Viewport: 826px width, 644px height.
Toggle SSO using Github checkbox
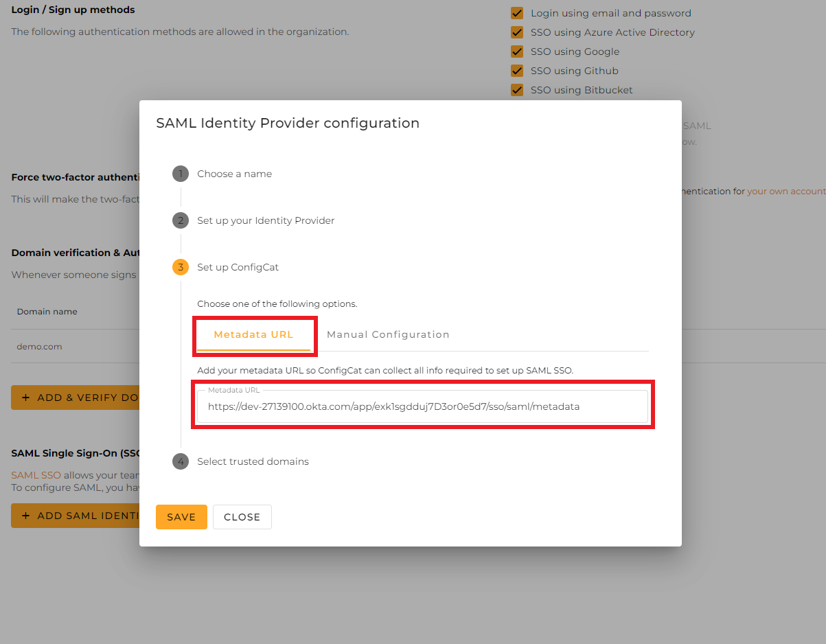[517, 71]
